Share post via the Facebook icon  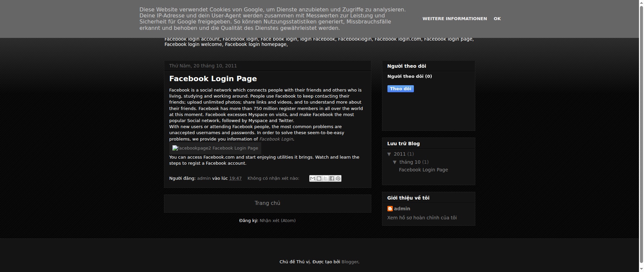click(332, 178)
